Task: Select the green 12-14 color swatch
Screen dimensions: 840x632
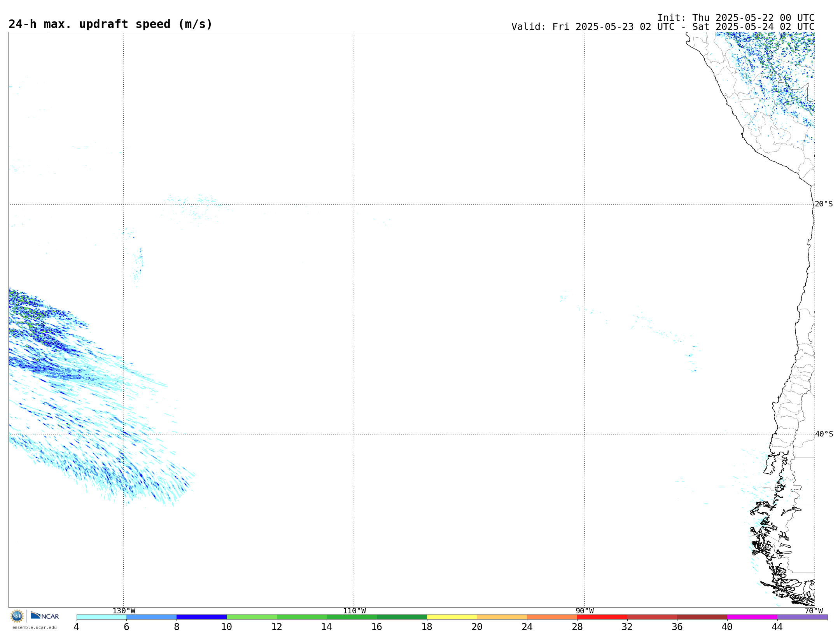Action: [302, 617]
